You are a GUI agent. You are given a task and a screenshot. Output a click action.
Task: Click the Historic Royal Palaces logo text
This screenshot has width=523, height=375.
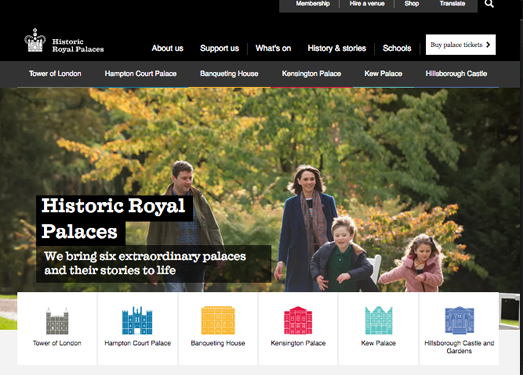78,45
